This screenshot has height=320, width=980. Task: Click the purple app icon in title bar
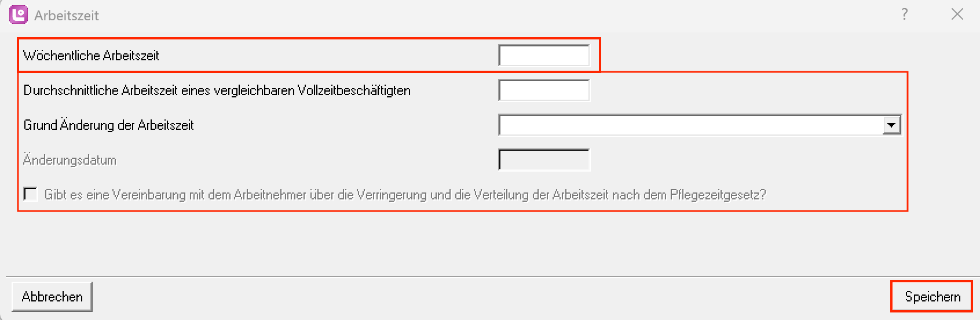click(19, 14)
